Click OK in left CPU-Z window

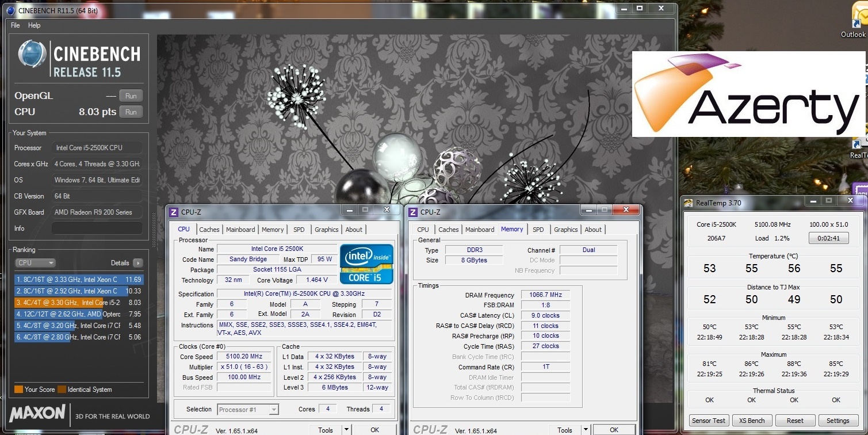point(374,430)
